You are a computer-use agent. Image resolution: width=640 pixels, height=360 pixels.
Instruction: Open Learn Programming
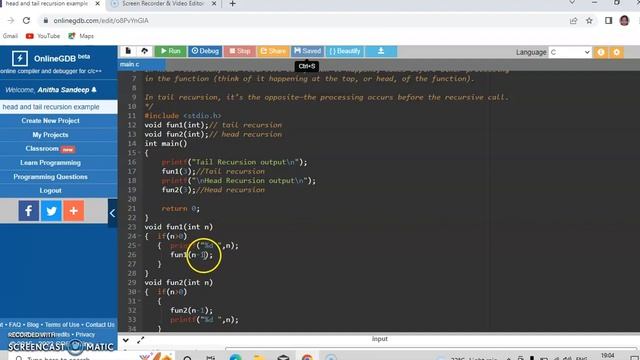[51, 162]
